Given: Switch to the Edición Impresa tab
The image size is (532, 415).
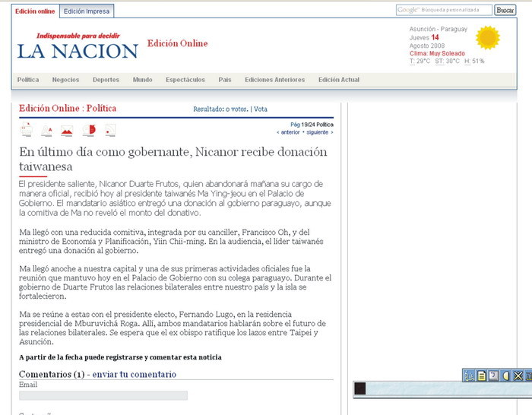Looking at the screenshot, I should [x=87, y=11].
